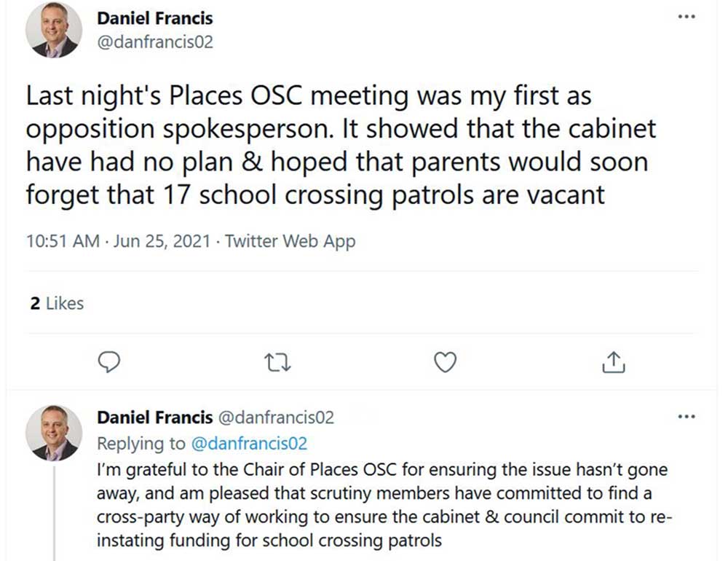This screenshot has height=561, width=728.
Task: Open the profile photo beside the reply tweet
Action: [x=53, y=433]
